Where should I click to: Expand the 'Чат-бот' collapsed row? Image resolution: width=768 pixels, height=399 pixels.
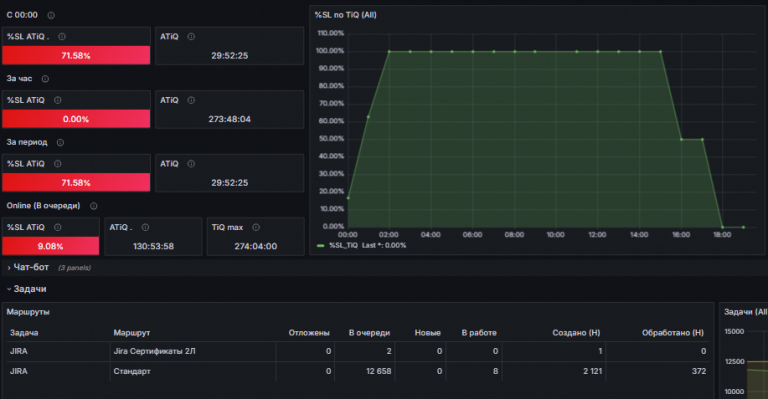(x=31, y=267)
